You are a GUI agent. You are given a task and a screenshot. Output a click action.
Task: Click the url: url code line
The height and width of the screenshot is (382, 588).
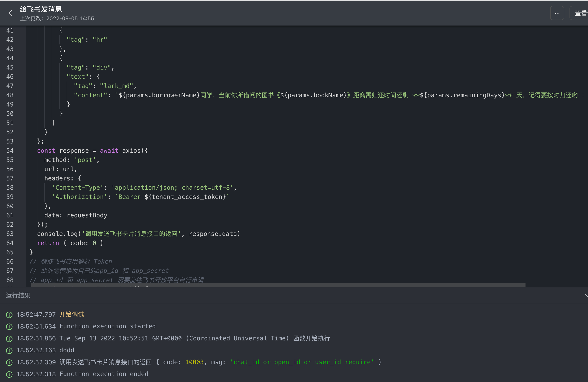pyautogui.click(x=61, y=169)
